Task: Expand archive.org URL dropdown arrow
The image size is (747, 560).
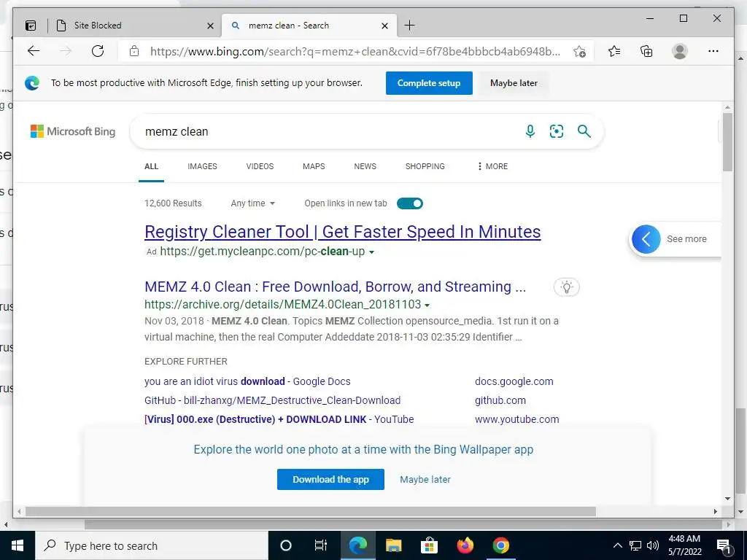Action: pyautogui.click(x=427, y=306)
